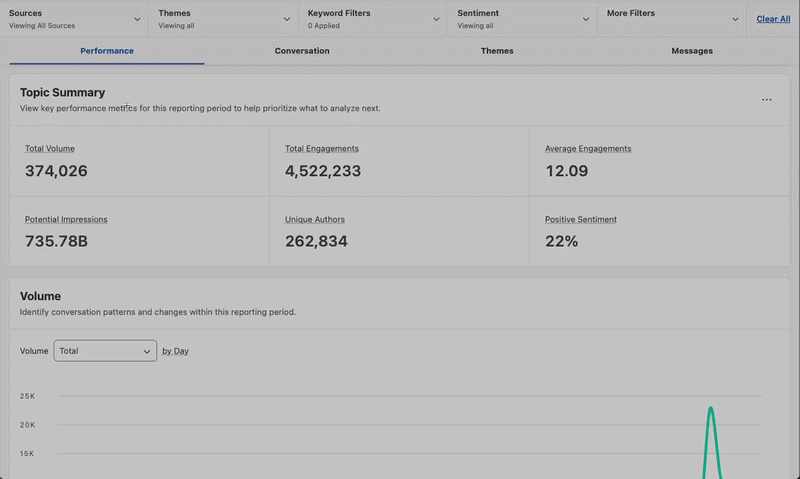Expand the Sources filter chevron
800x479 pixels.
point(137,19)
